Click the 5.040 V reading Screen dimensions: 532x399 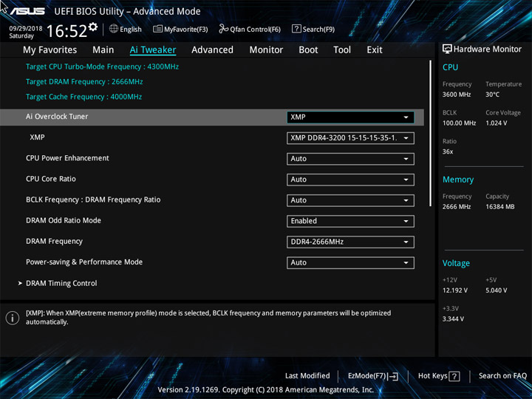497,290
